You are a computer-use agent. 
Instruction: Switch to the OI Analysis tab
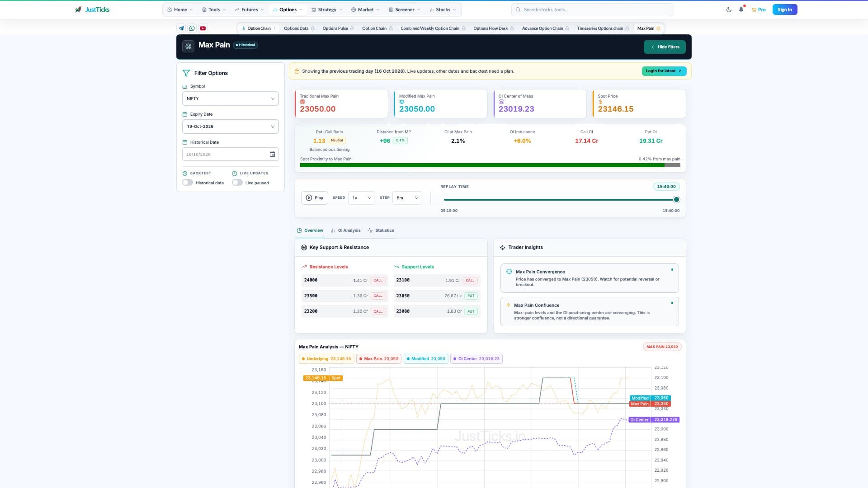[346, 230]
